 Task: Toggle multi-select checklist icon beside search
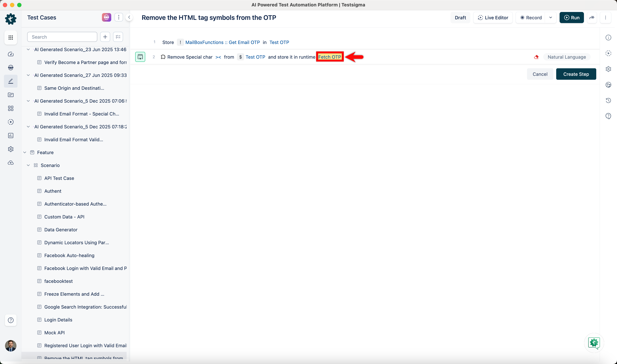pos(118,37)
